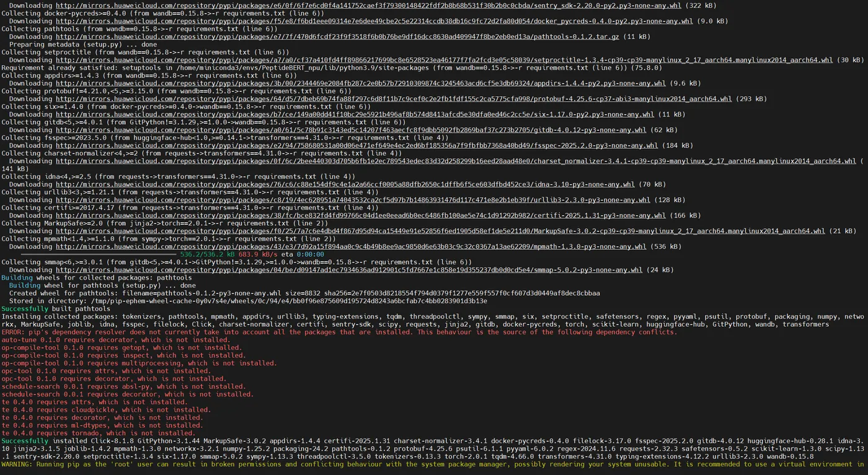Open the charset_normalizer-3.4.1 wheel URL
Image resolution: width=868 pixels, height=475 pixels.
click(x=456, y=161)
